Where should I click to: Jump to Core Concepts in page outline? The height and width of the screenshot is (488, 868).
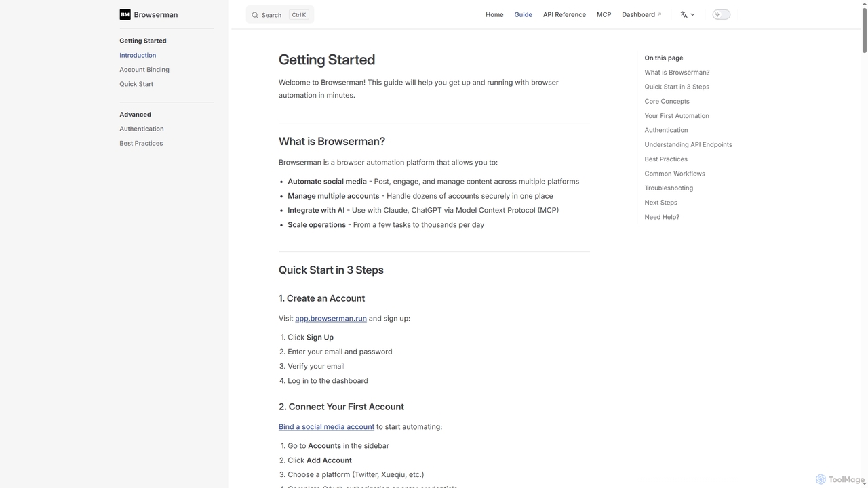pyautogui.click(x=667, y=101)
